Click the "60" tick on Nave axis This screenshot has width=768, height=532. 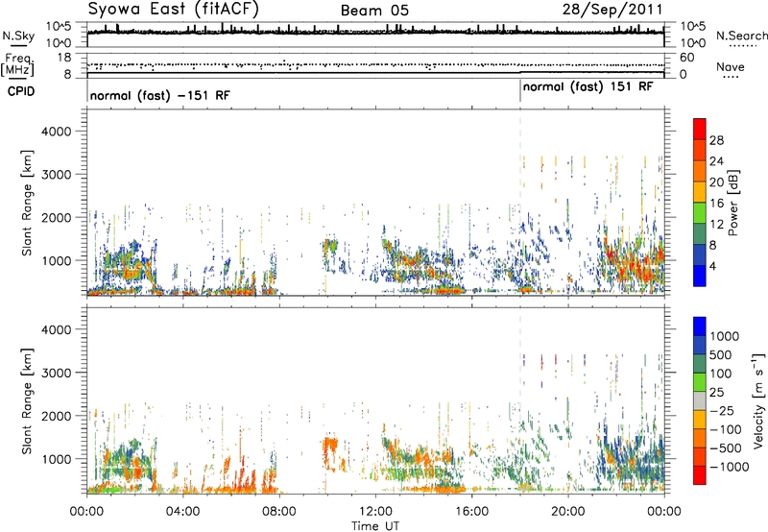point(687,58)
